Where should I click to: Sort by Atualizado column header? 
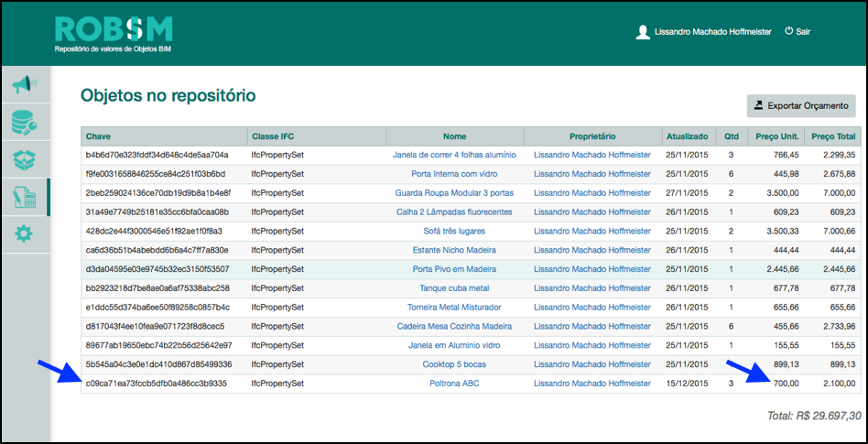point(687,136)
